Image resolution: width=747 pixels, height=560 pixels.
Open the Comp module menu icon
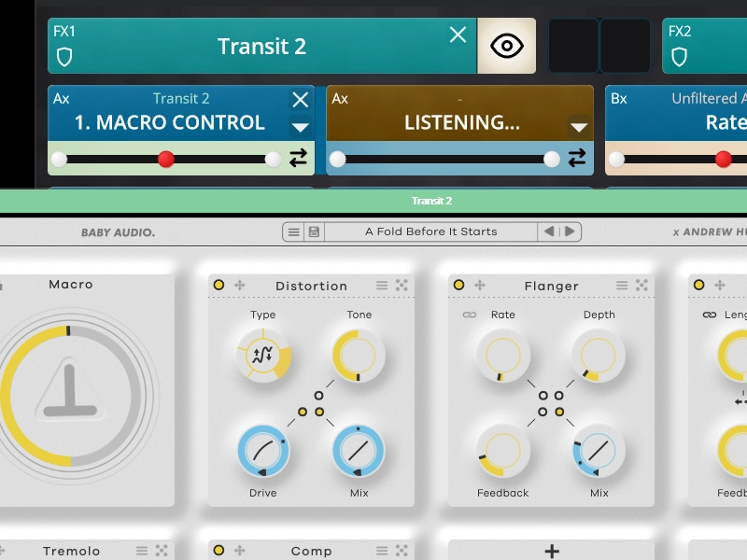(382, 551)
